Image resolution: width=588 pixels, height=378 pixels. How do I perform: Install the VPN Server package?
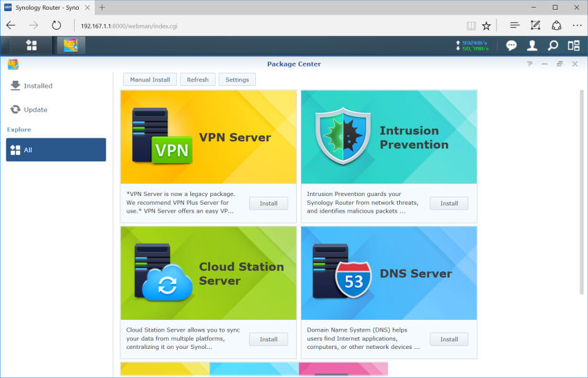[x=268, y=203]
